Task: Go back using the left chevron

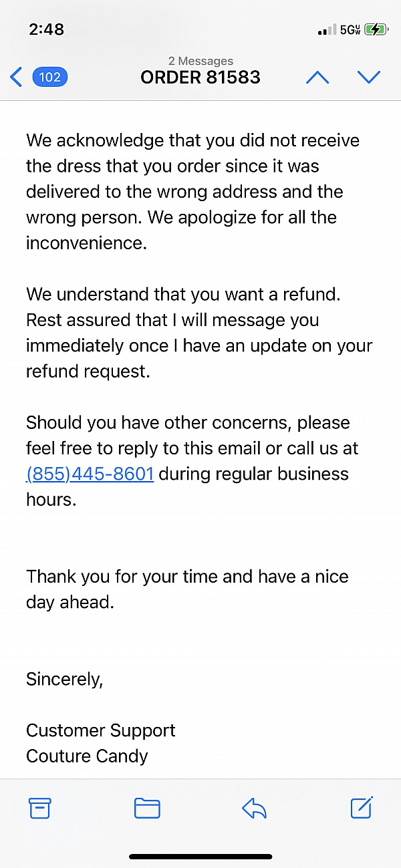Action: click(17, 77)
